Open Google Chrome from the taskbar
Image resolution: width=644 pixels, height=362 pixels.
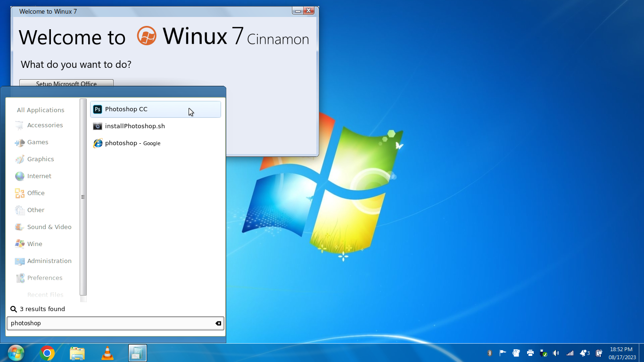click(47, 353)
